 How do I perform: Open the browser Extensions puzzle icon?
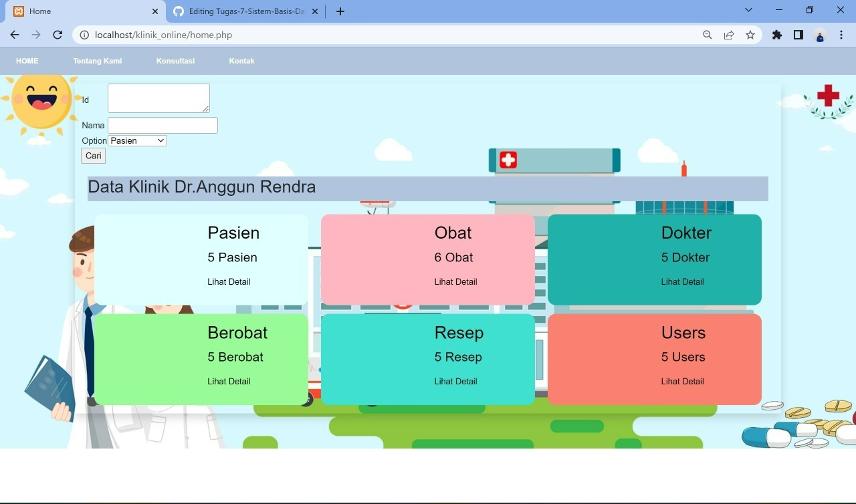[x=777, y=35]
